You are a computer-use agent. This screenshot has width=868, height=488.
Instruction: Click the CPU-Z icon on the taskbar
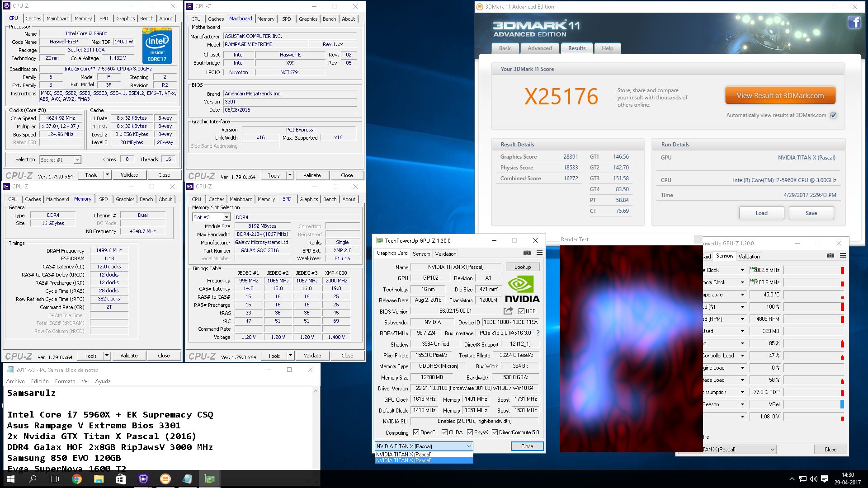pos(143,479)
